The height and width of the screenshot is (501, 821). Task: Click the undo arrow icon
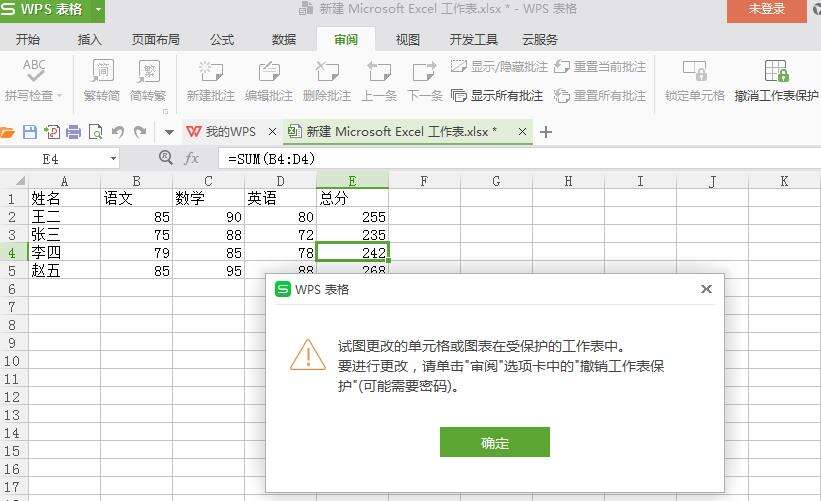(118, 132)
